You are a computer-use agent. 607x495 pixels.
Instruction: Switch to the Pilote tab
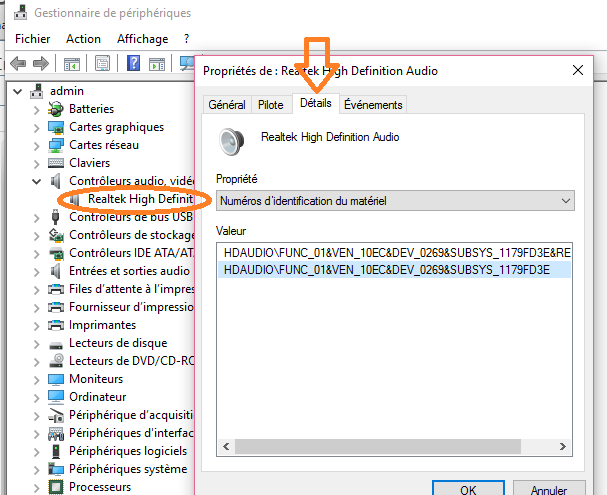tap(271, 104)
